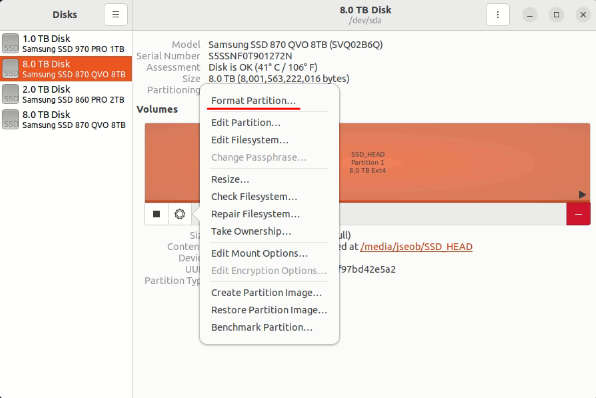
Task: Click the play arrow in the volume bar
Action: click(x=582, y=195)
